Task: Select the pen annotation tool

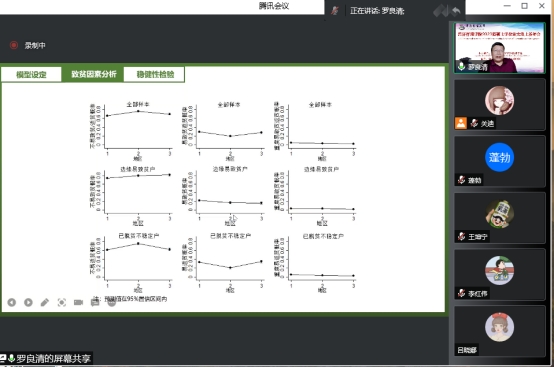Action: (45, 302)
